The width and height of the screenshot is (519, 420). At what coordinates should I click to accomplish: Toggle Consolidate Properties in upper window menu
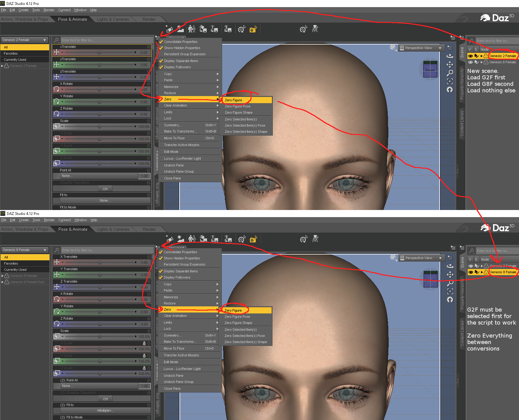coord(161,42)
